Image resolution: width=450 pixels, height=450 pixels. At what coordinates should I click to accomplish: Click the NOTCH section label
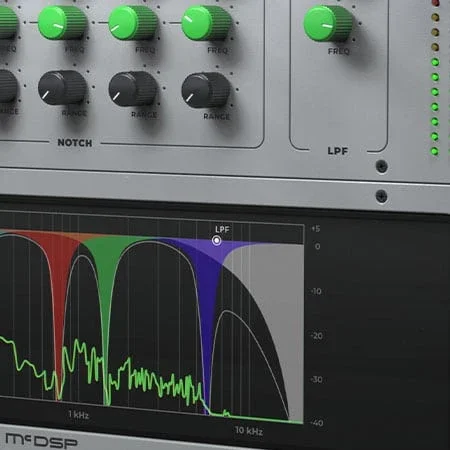pyautogui.click(x=75, y=143)
